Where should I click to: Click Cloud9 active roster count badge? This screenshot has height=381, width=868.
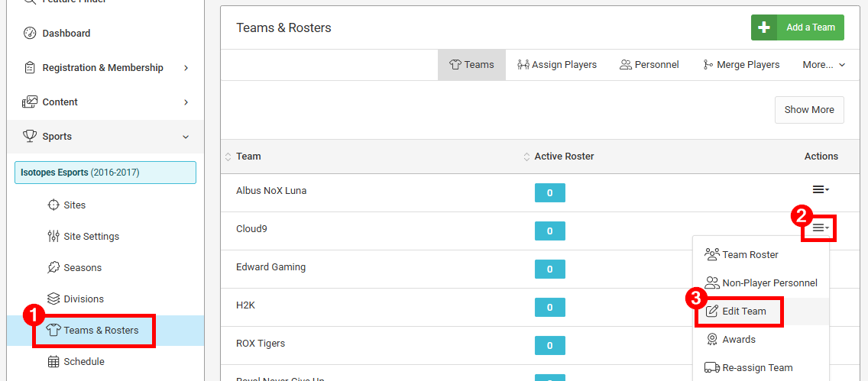point(549,231)
